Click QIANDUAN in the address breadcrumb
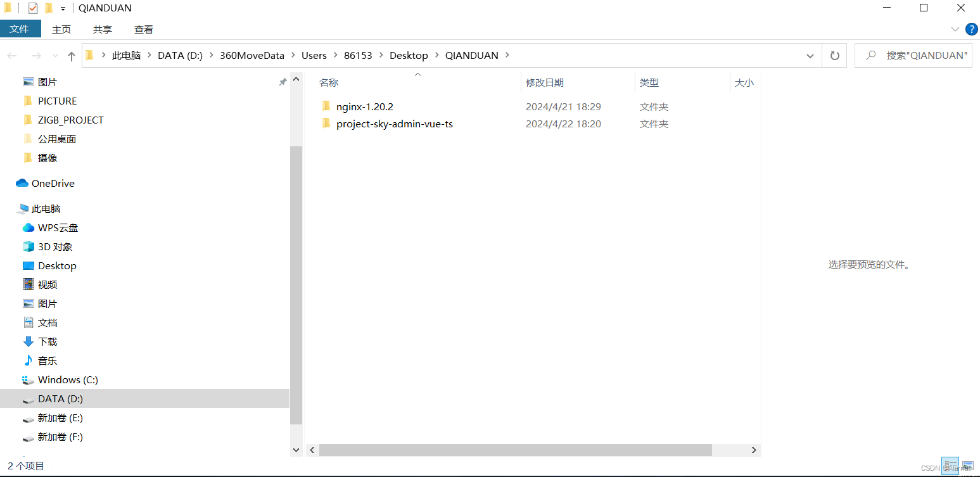 pyautogui.click(x=472, y=56)
